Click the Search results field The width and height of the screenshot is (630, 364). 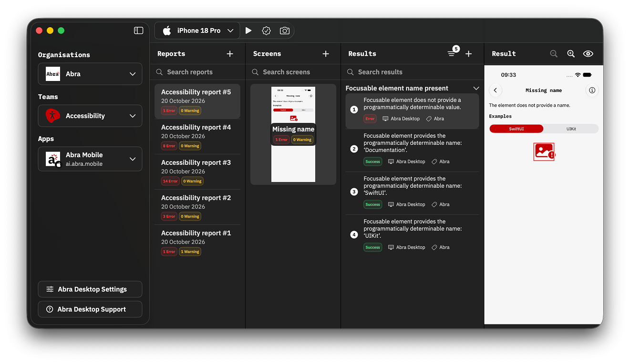(412, 72)
